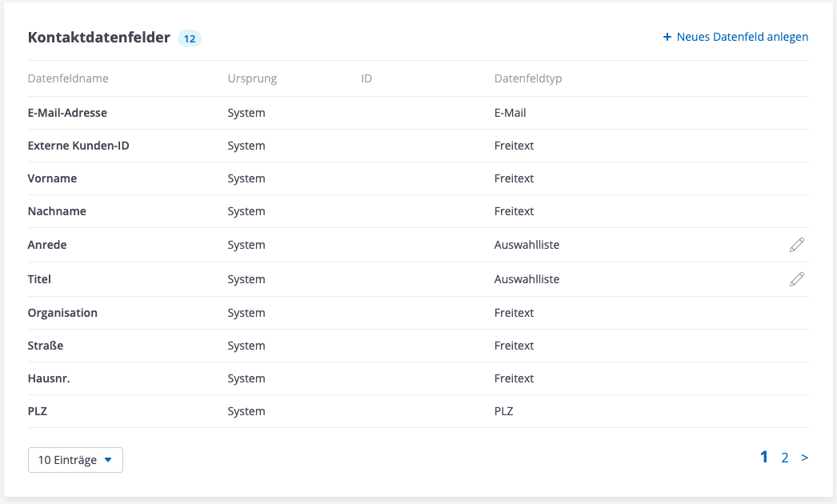Select the Externe Kunden-ID row
This screenshot has height=504, width=837.
[78, 146]
